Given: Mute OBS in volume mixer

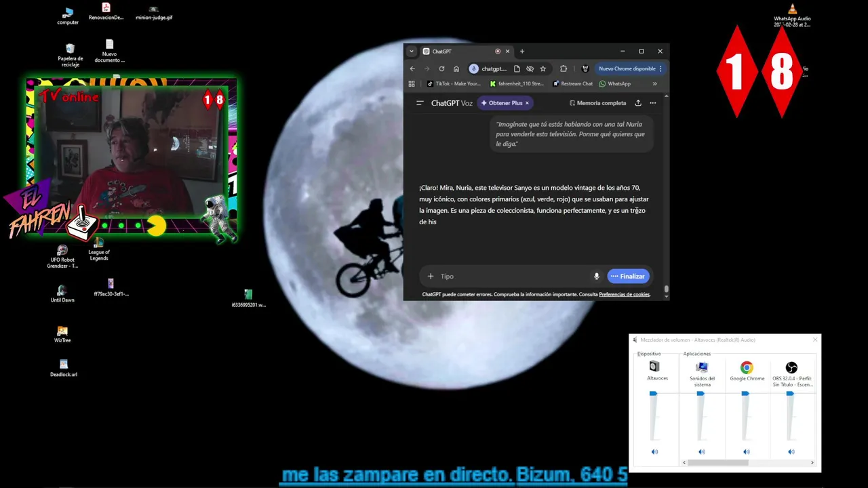Looking at the screenshot, I should click(x=791, y=451).
